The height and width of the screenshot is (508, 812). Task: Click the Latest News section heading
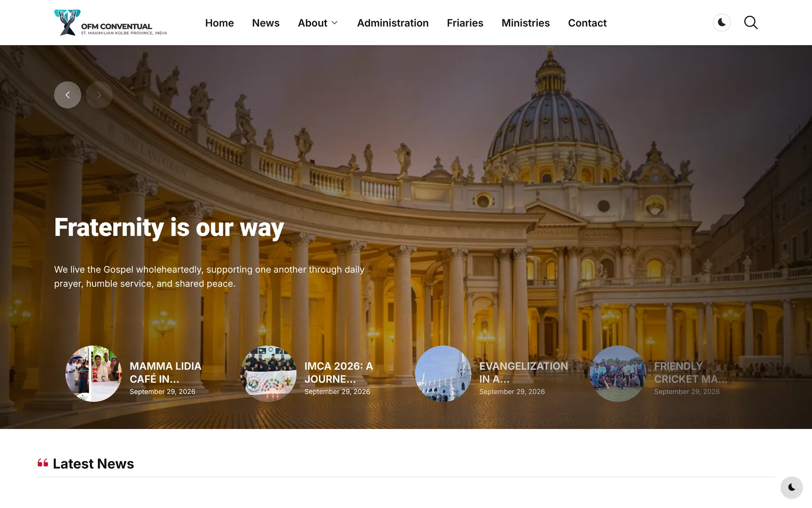coord(93,464)
